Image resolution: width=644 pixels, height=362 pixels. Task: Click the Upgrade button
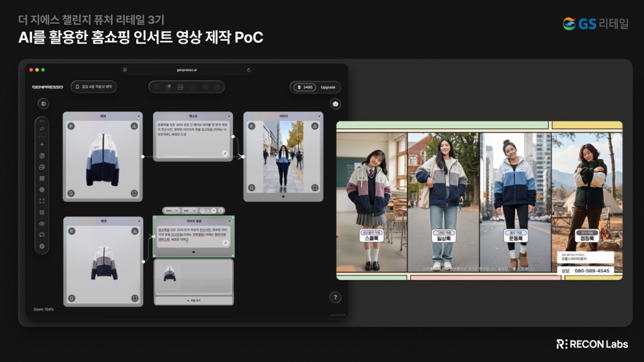[328, 87]
